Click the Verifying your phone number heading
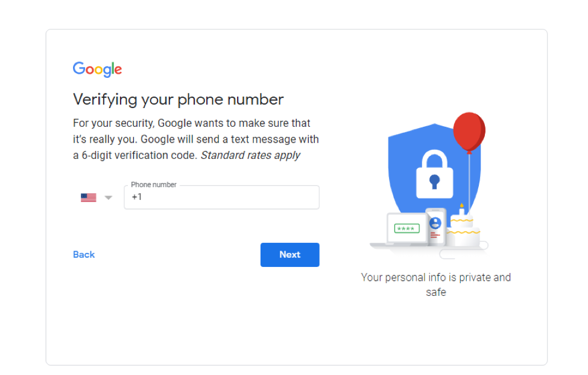 pyautogui.click(x=178, y=99)
